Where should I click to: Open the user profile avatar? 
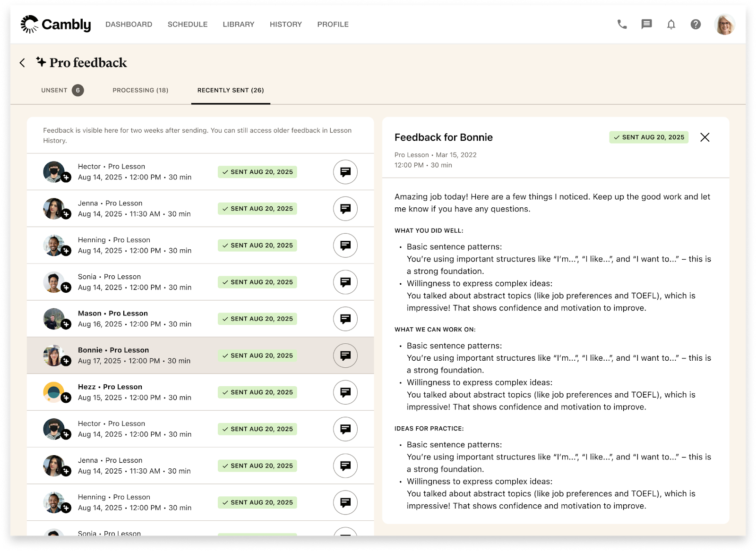[724, 24]
